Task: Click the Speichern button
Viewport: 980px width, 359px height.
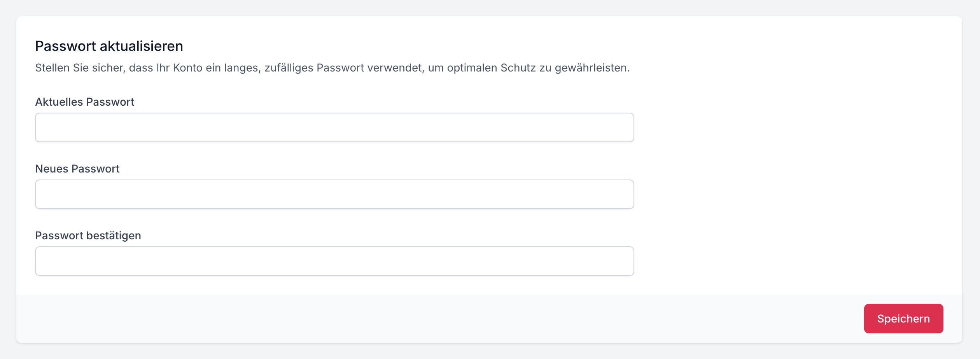Action: 903,319
